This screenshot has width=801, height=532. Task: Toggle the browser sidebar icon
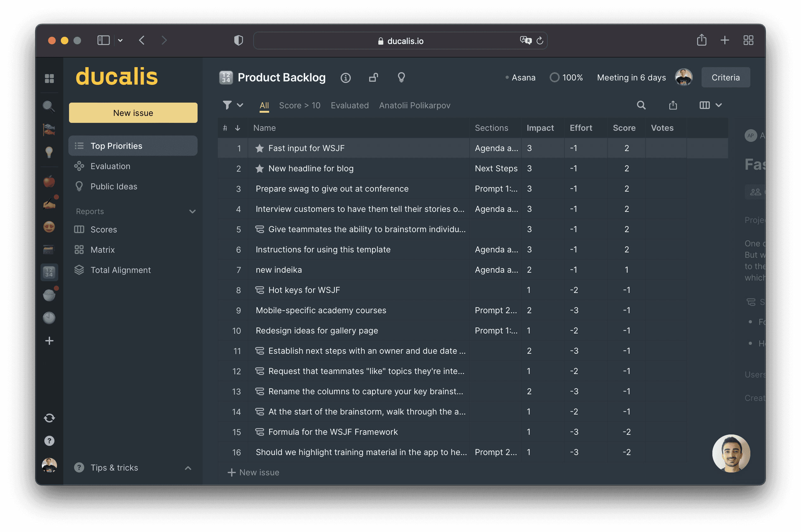(x=103, y=41)
